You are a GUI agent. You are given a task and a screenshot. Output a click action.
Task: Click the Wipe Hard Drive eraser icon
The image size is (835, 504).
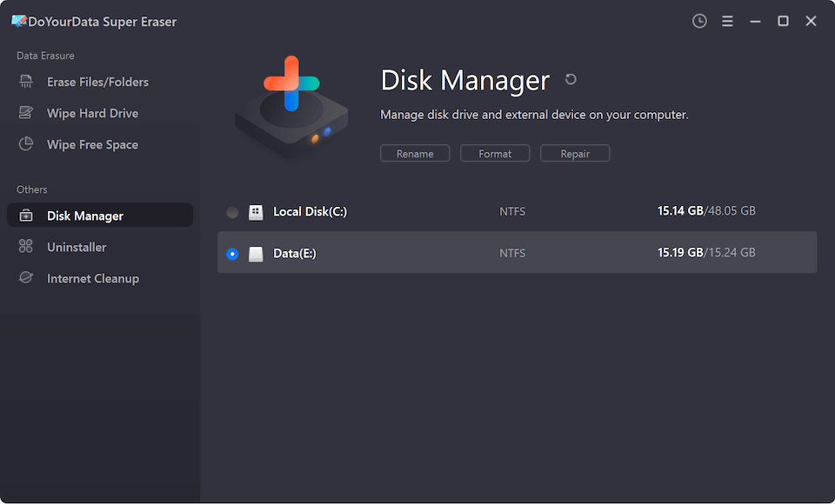26,113
